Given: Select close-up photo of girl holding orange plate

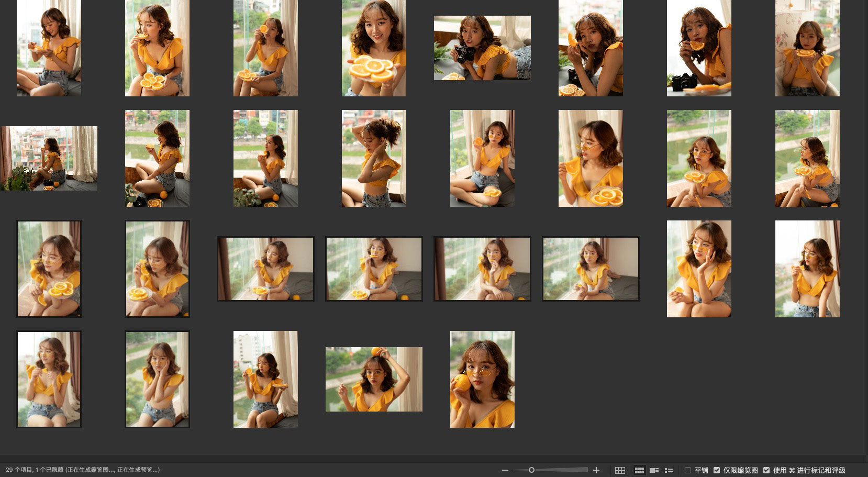Looking at the screenshot, I should point(374,48).
